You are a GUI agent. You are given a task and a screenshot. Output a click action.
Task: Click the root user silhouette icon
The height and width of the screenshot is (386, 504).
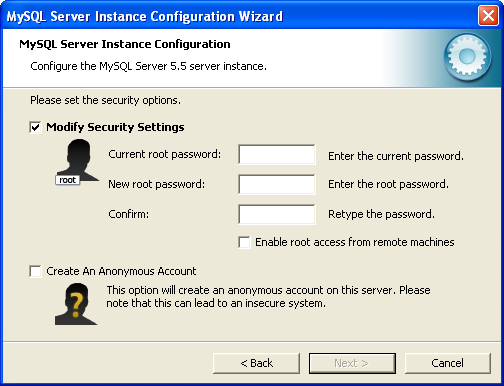pyautogui.click(x=78, y=161)
